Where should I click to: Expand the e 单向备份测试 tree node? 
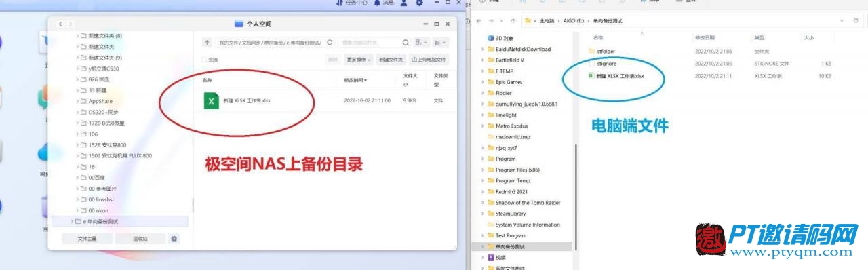point(71,221)
